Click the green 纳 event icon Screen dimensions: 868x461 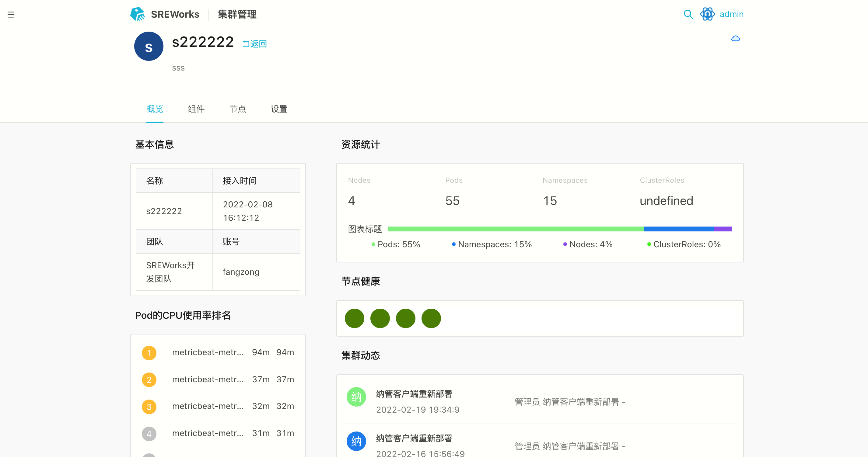[356, 397]
